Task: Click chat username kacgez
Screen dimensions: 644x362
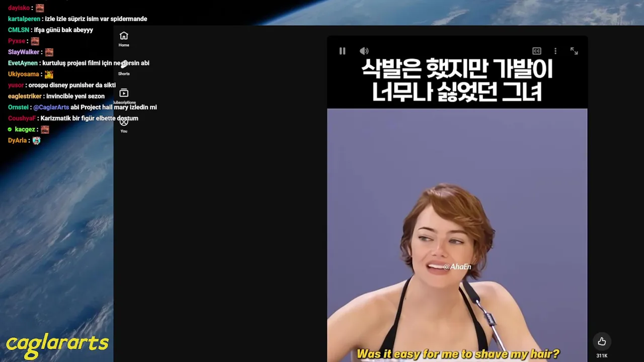Action: coord(25,129)
